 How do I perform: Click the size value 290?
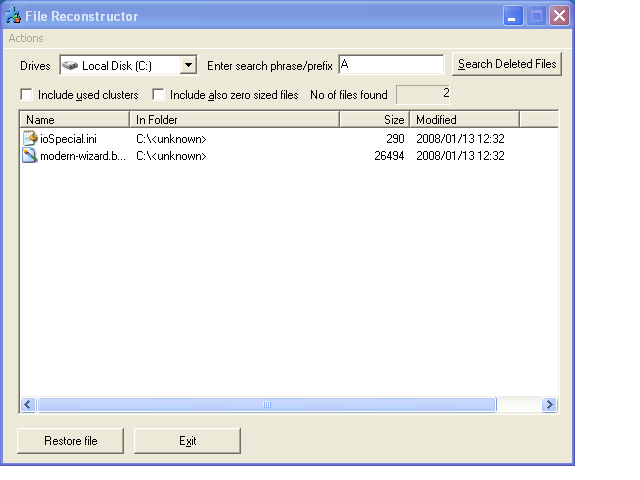(x=395, y=139)
